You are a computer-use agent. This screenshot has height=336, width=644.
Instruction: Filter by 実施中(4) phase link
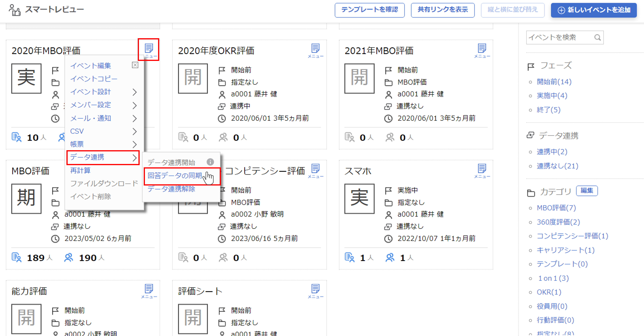point(552,95)
